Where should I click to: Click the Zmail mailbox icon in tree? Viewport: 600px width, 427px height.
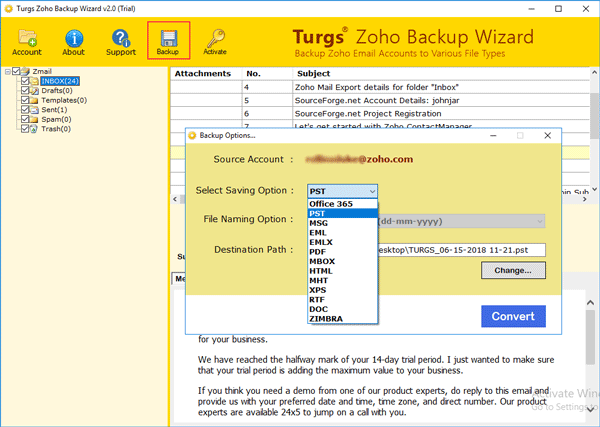click(x=25, y=71)
